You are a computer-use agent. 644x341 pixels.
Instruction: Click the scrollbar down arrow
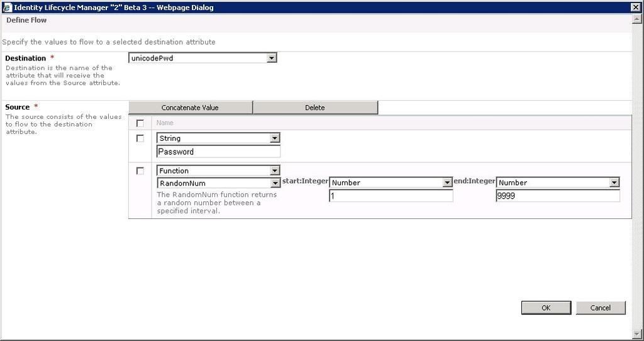(637, 333)
